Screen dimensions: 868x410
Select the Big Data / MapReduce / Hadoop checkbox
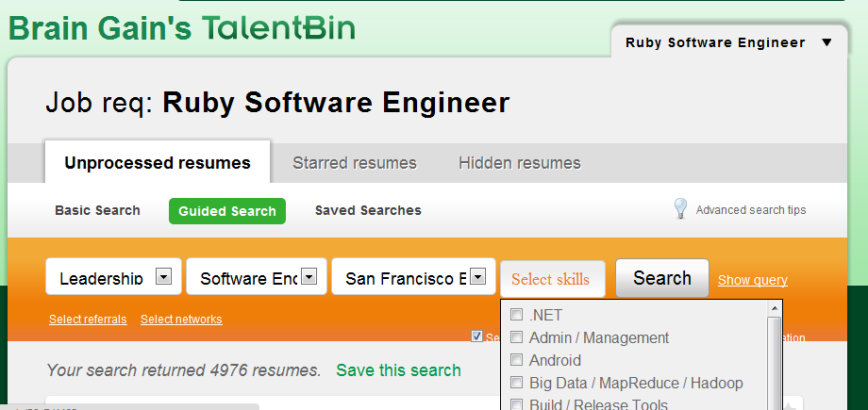516,383
